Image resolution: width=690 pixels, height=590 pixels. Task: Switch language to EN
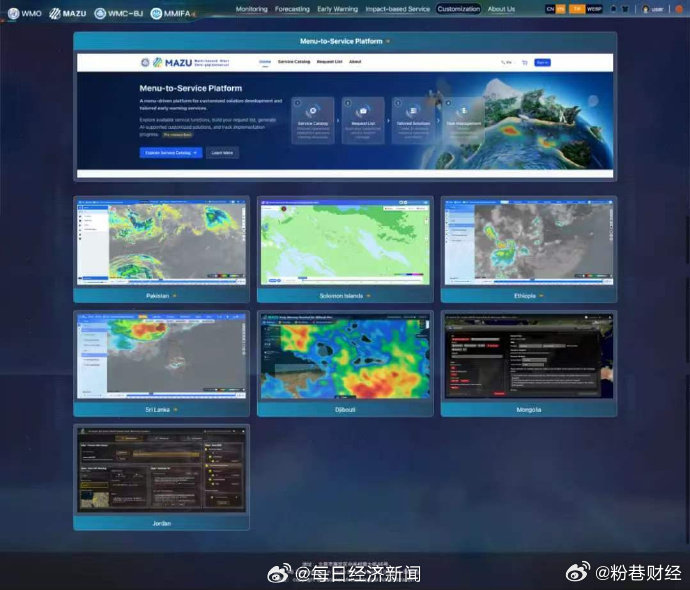click(x=560, y=9)
